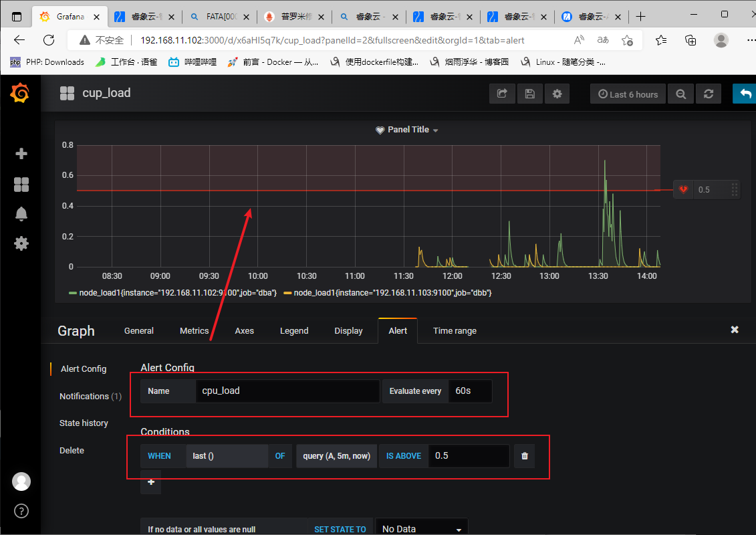Screen dimensions: 756x535
Task: Add a new condition with plus button
Action: 151,482
